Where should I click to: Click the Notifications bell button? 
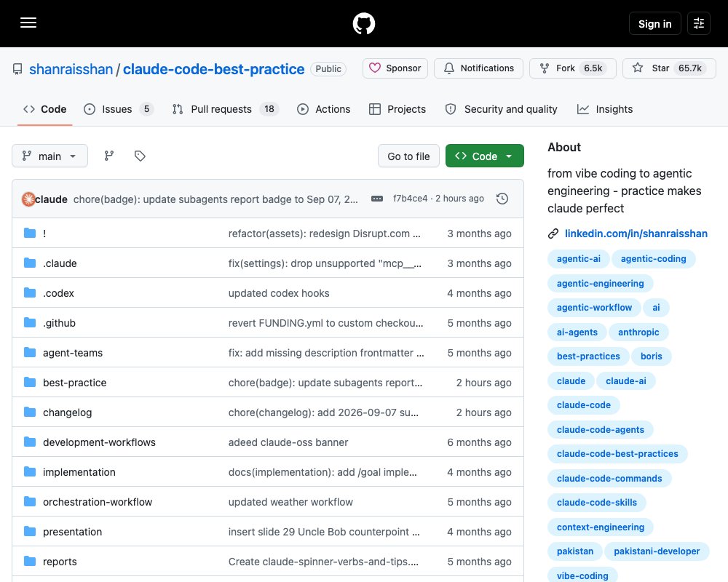479,68
